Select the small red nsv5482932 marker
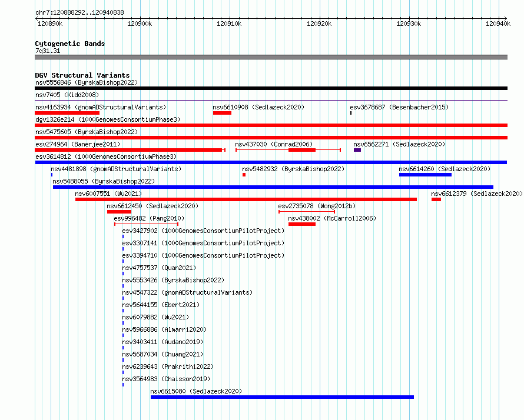The height and width of the screenshot is (420, 524). [x=244, y=175]
